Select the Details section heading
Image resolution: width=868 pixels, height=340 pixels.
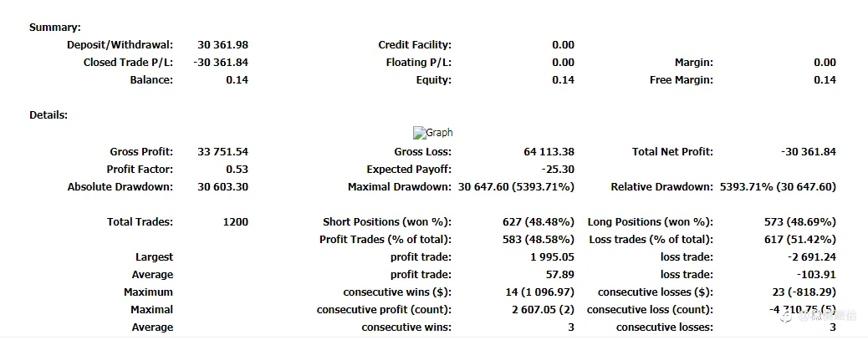49,115
